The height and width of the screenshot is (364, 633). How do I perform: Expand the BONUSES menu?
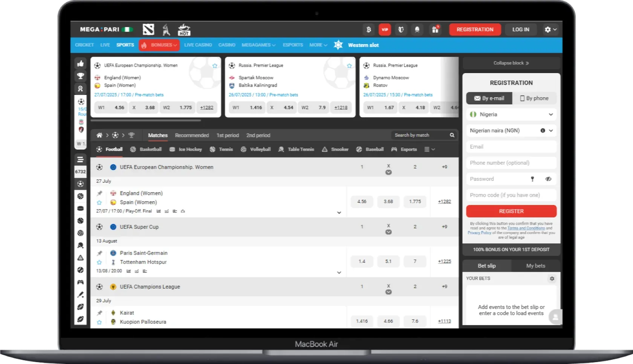coord(160,45)
